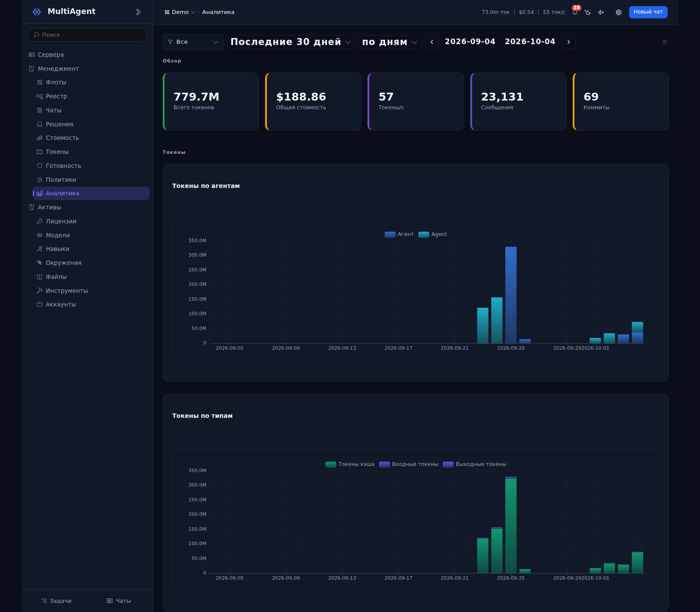Image resolution: width=700 pixels, height=612 pixels.
Task: Start a new chat with Новый чат
Action: click(648, 12)
